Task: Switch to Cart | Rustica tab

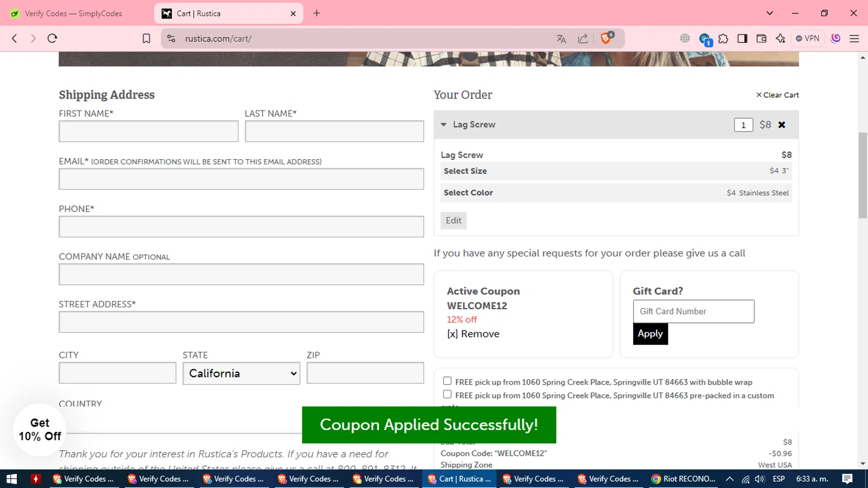Action: pyautogui.click(x=229, y=13)
